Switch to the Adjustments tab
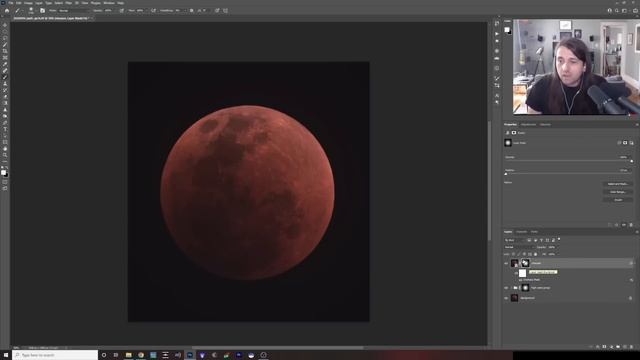 [528, 124]
